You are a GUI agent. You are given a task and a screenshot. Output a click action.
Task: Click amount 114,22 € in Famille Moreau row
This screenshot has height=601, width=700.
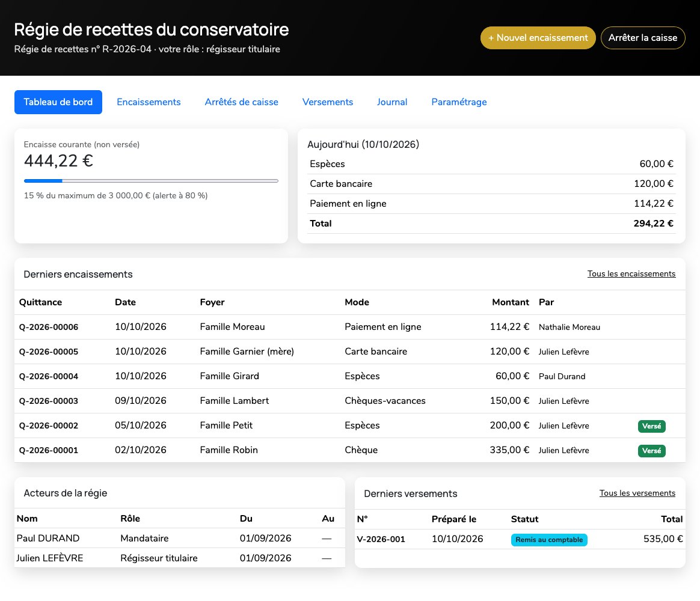click(x=509, y=327)
